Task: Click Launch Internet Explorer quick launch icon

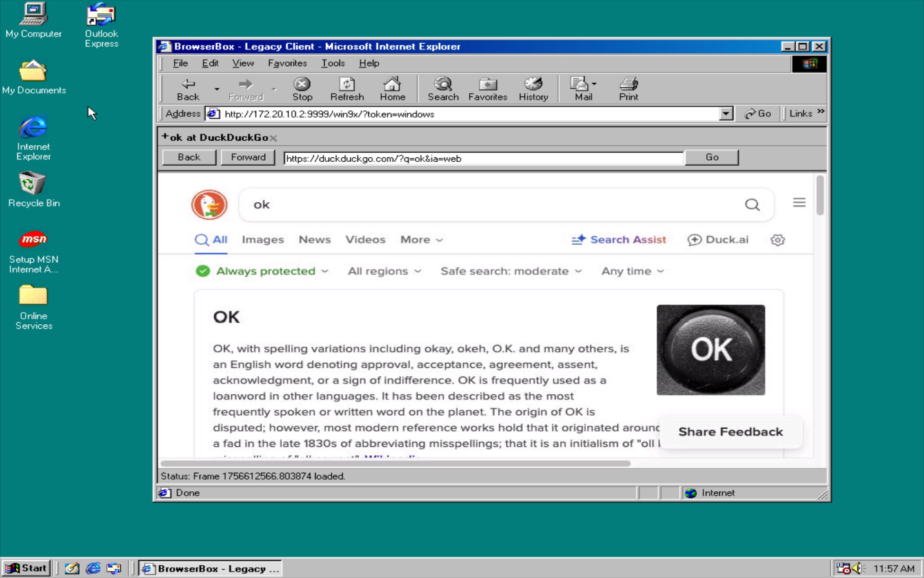Action: 93,568
